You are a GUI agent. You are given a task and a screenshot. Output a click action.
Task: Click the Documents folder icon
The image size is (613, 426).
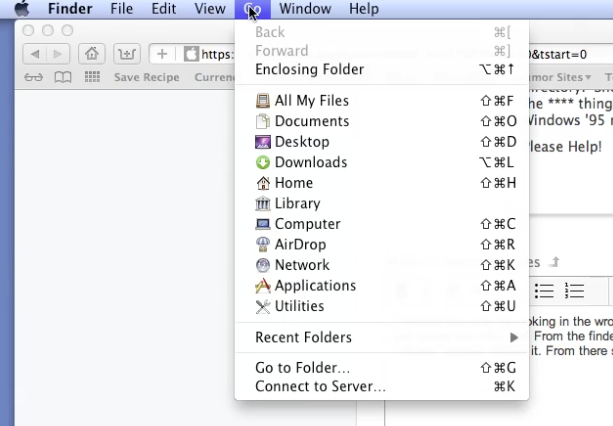(x=263, y=121)
